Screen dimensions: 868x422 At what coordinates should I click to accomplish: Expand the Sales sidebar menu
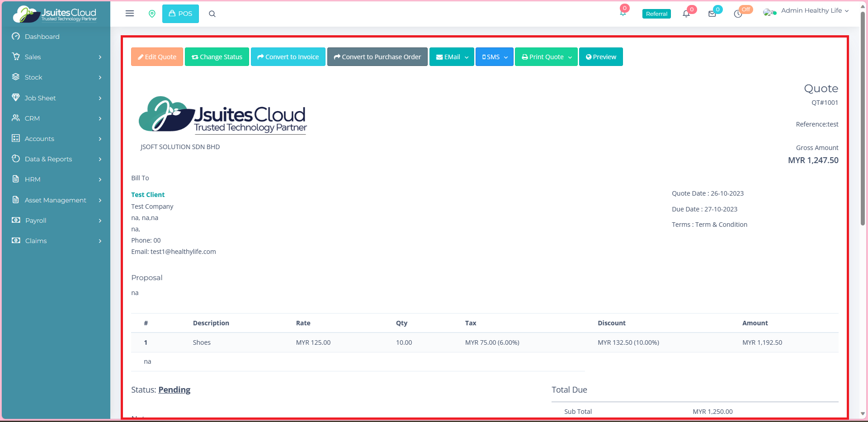[x=56, y=57]
